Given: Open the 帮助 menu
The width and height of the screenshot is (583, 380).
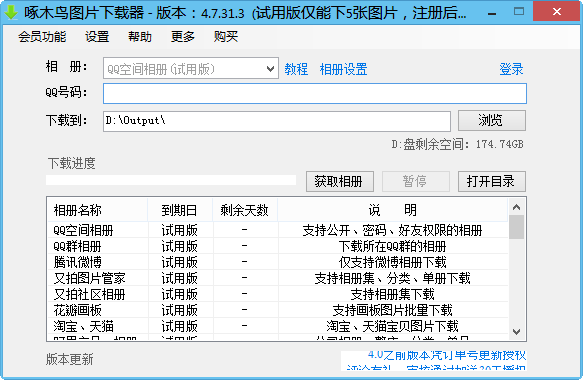Looking at the screenshot, I should pos(140,36).
